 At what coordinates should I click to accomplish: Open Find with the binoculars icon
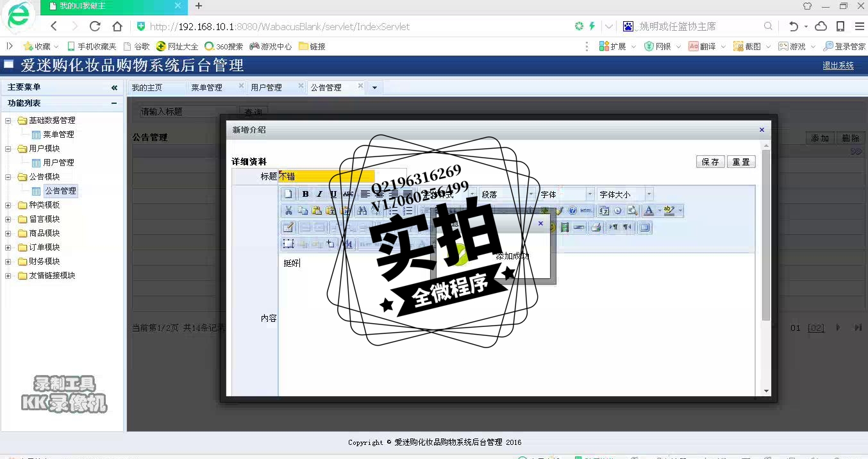362,210
